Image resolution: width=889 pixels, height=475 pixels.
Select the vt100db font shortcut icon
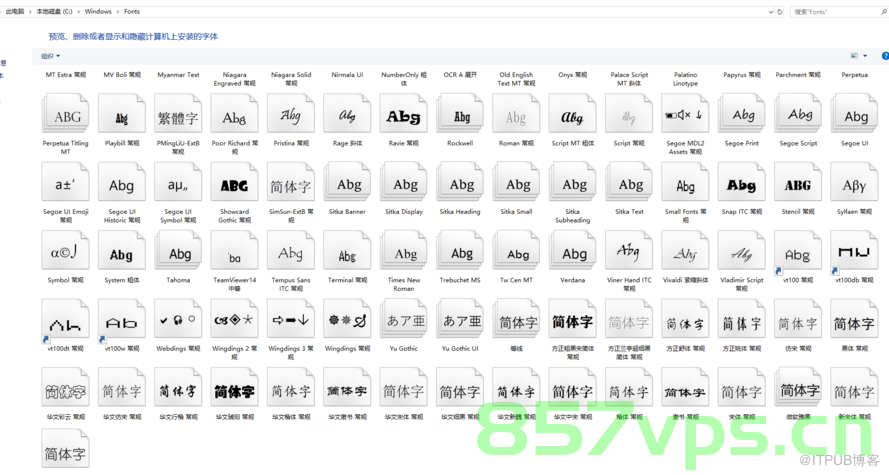[854, 253]
